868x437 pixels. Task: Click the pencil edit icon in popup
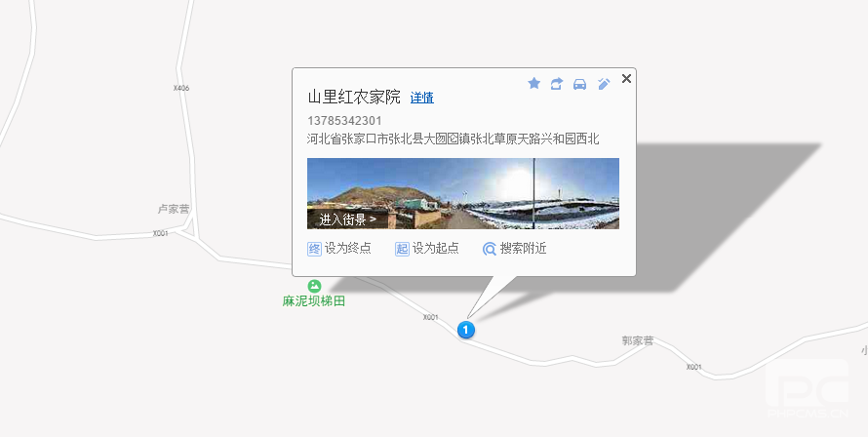[604, 84]
